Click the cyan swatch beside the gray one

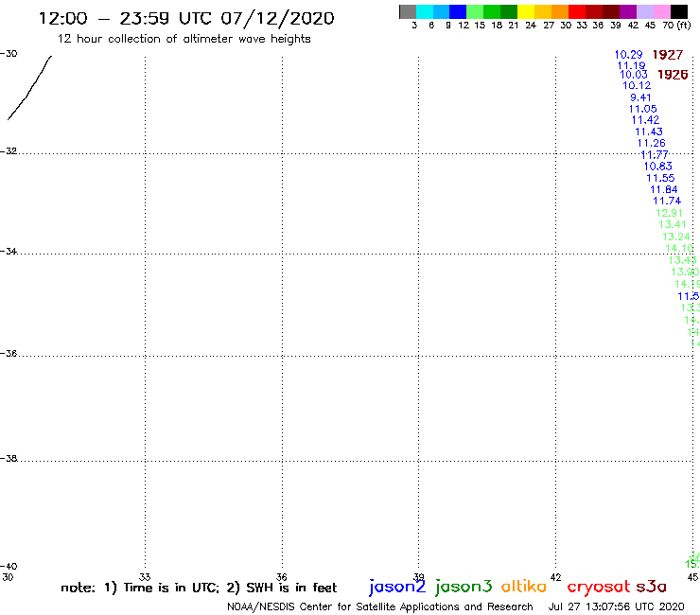point(425,11)
